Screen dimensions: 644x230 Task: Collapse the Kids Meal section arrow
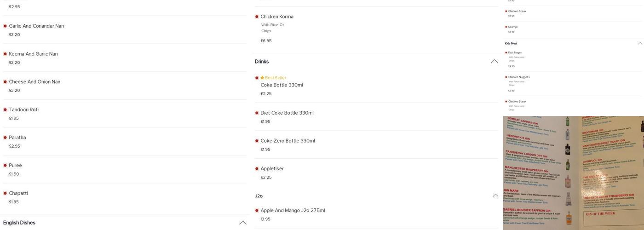pos(640,43)
